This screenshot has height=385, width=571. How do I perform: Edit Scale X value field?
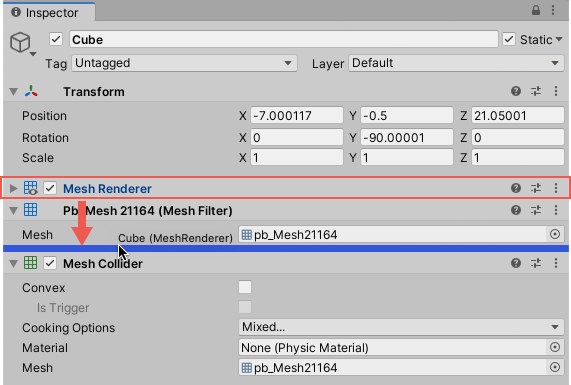click(x=297, y=158)
